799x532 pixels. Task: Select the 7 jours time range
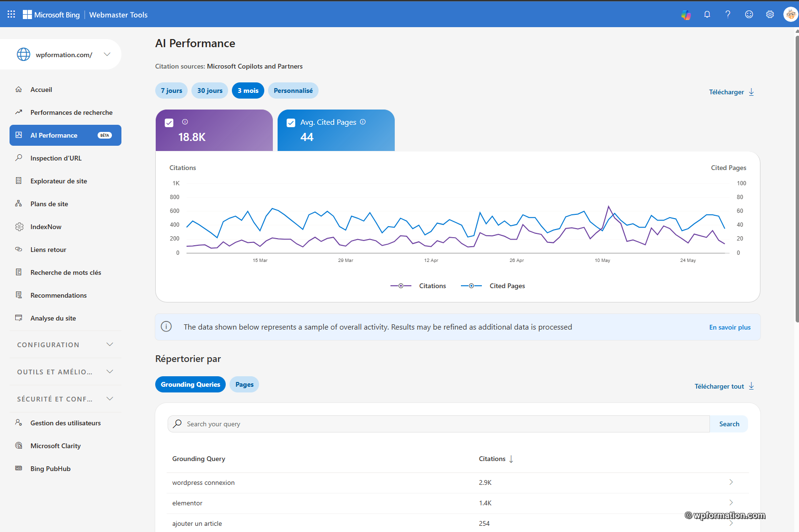point(171,90)
